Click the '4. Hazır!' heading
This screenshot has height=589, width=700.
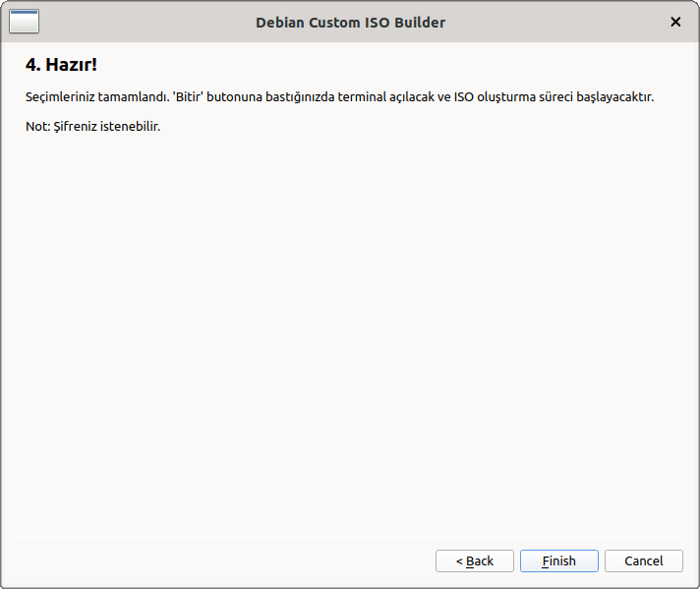(61, 65)
